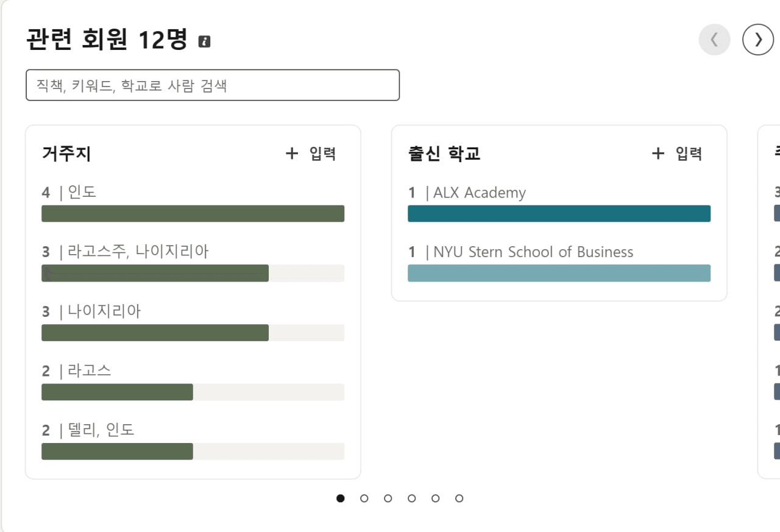Click the sixth pagination dot
780x532 pixels.
click(x=459, y=498)
